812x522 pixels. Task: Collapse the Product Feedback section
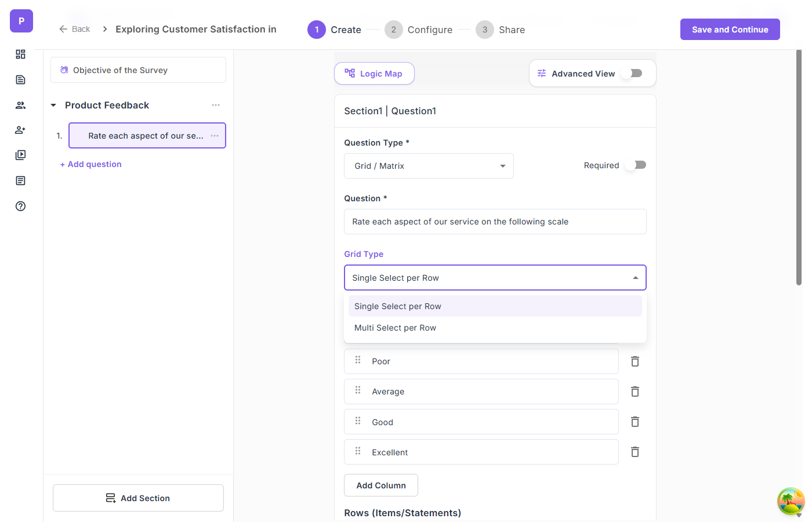point(53,105)
